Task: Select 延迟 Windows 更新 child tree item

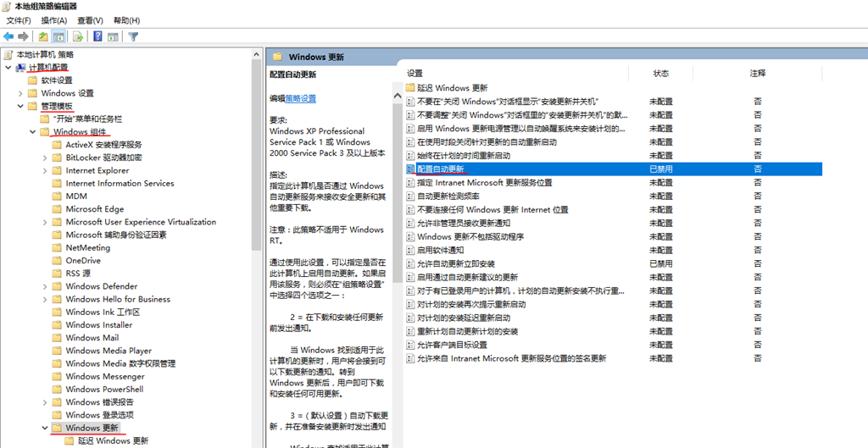Action: click(113, 441)
